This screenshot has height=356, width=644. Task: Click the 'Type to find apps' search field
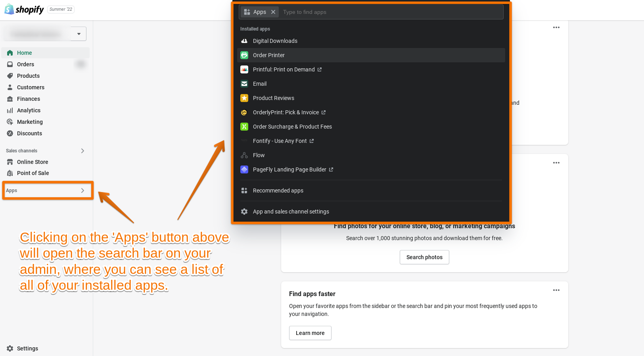(x=391, y=12)
